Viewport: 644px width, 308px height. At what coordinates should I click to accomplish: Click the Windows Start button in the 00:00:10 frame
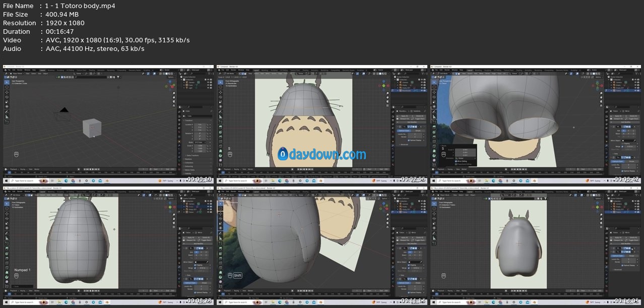pos(6,180)
